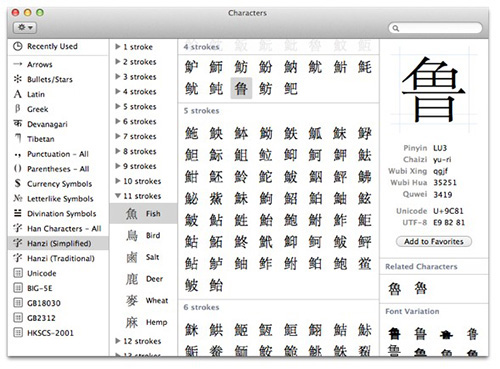Choose the Latin category
The width and height of the screenshot is (500, 369).
point(58,94)
